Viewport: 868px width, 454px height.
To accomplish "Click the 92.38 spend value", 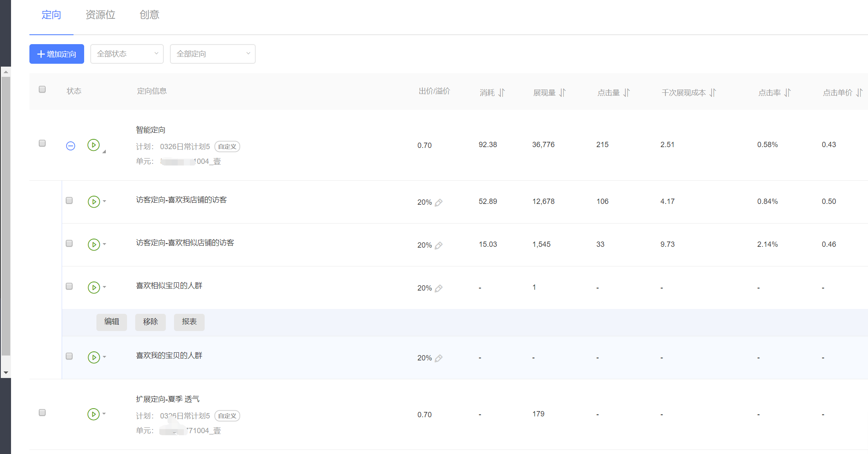I will click(488, 145).
